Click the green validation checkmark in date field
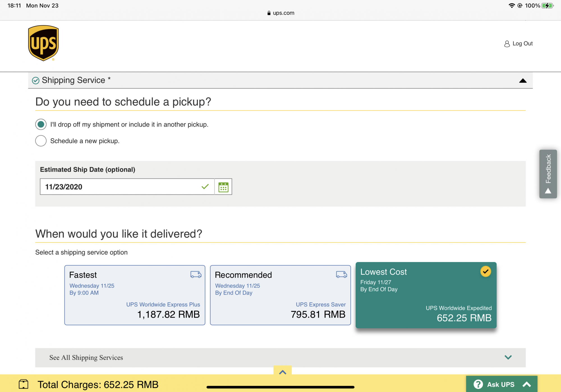Viewport: 561px width, 392px height. point(205,186)
